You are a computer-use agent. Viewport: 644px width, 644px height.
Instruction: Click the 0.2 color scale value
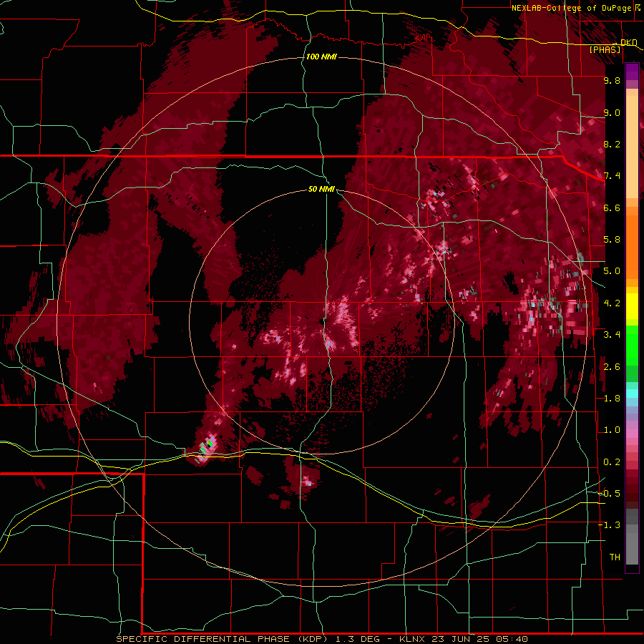[x=612, y=462]
